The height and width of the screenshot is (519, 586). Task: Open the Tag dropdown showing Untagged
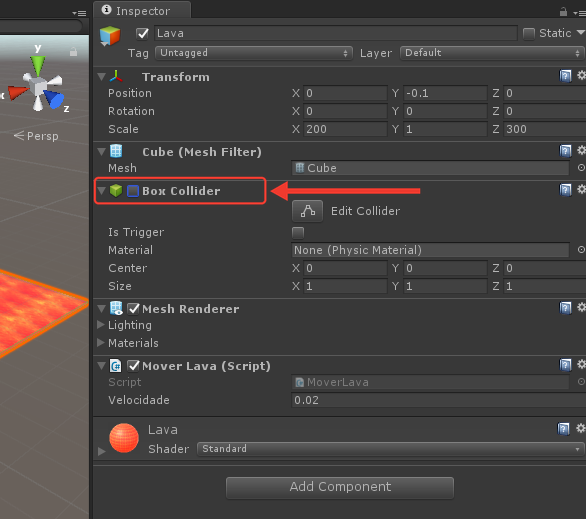[x=254, y=53]
